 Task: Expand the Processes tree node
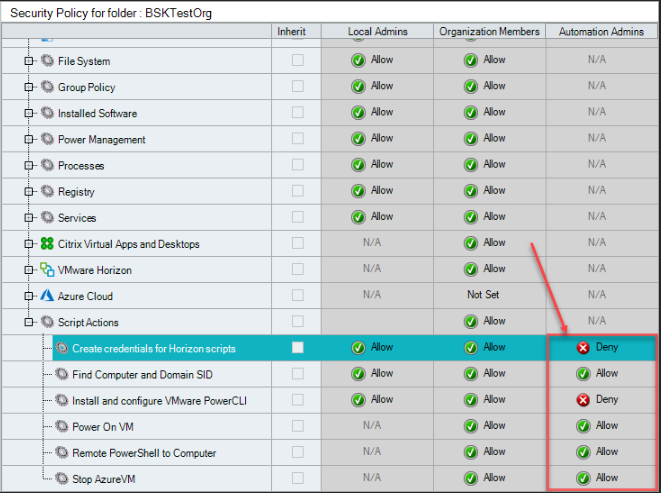[x=29, y=166]
